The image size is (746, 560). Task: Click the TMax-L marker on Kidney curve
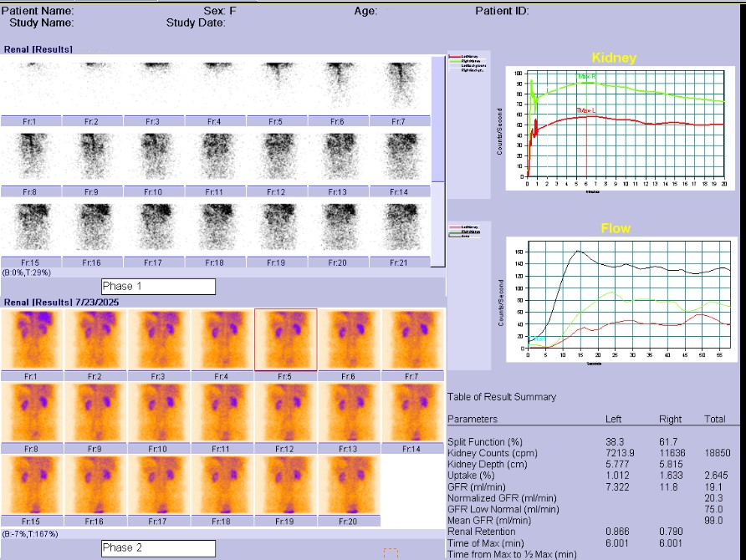pyautogui.click(x=586, y=111)
